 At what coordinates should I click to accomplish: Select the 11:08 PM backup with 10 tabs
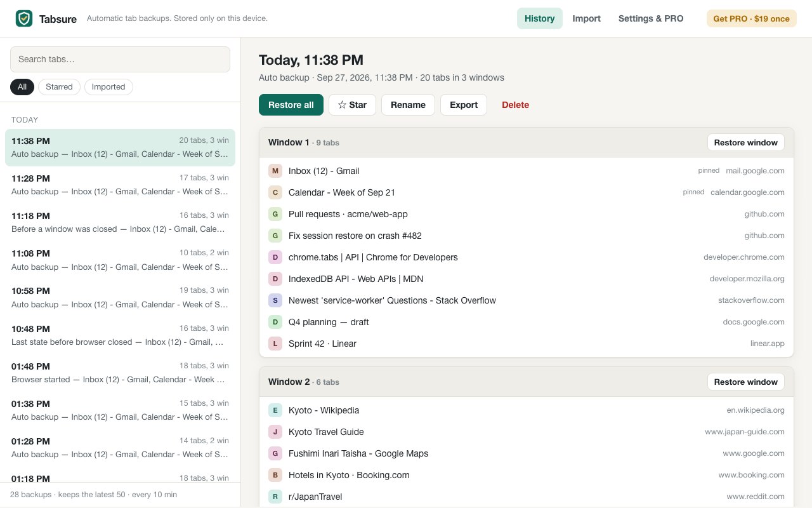[x=120, y=260]
